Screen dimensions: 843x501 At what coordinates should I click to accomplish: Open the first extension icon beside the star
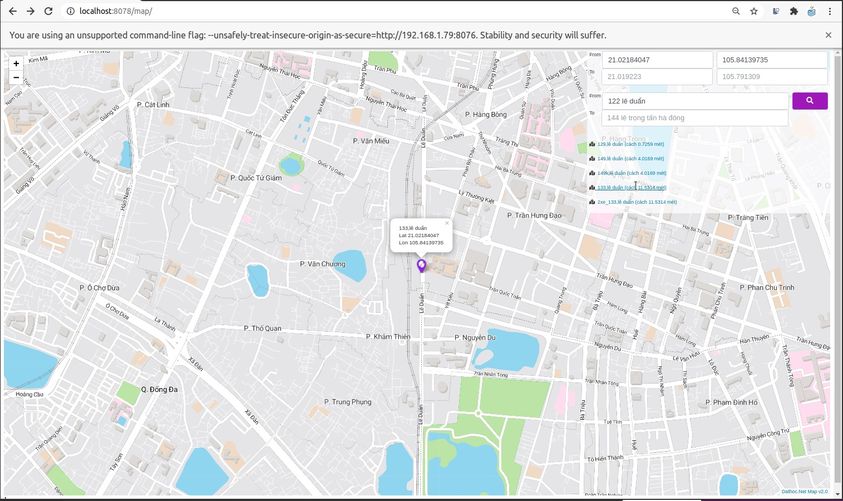[x=775, y=11]
